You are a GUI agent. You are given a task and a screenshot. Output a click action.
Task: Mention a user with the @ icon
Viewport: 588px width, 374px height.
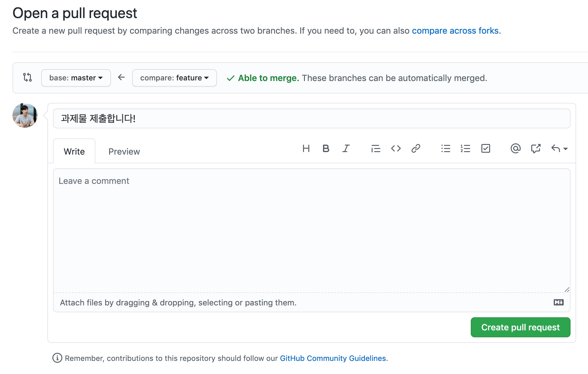515,149
